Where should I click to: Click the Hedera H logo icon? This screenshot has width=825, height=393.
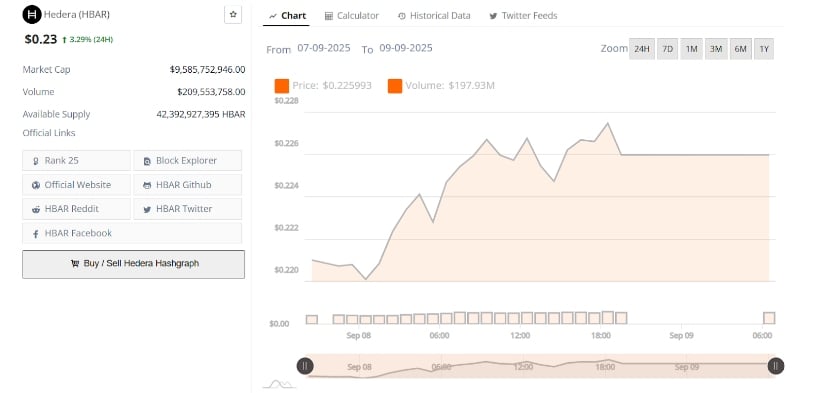32,15
